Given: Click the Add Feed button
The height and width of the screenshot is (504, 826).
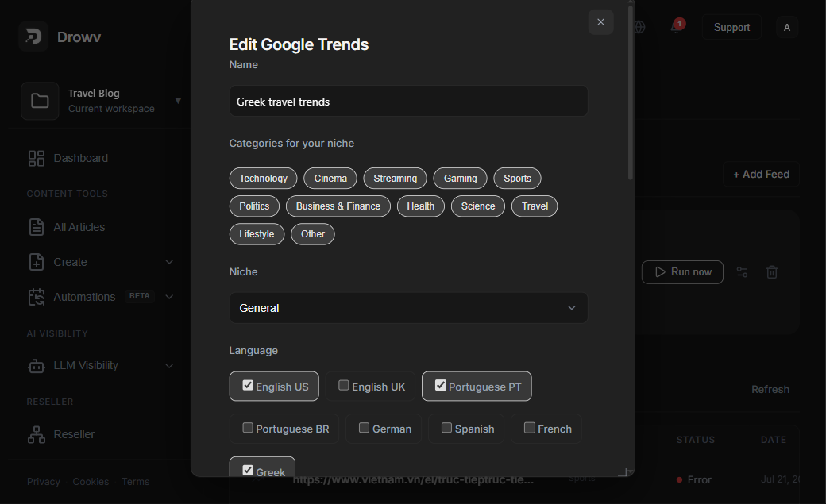Looking at the screenshot, I should [761, 175].
